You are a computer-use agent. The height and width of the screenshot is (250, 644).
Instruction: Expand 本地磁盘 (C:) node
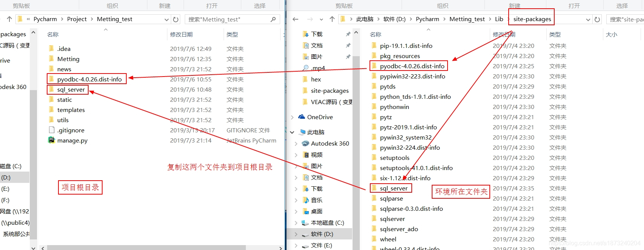[296, 223]
